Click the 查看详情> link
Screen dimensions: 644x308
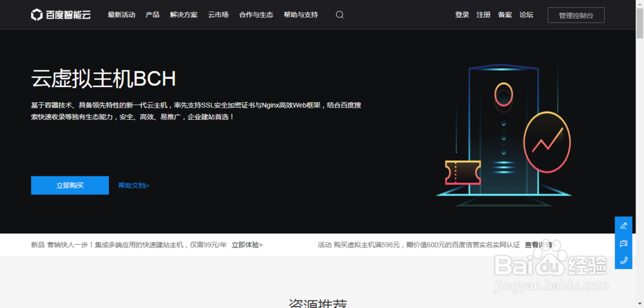[540, 245]
